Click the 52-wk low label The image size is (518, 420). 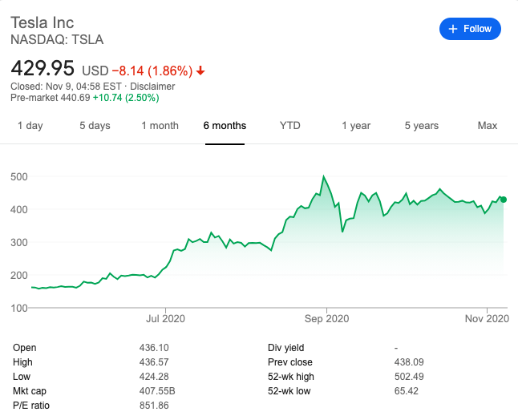point(289,391)
